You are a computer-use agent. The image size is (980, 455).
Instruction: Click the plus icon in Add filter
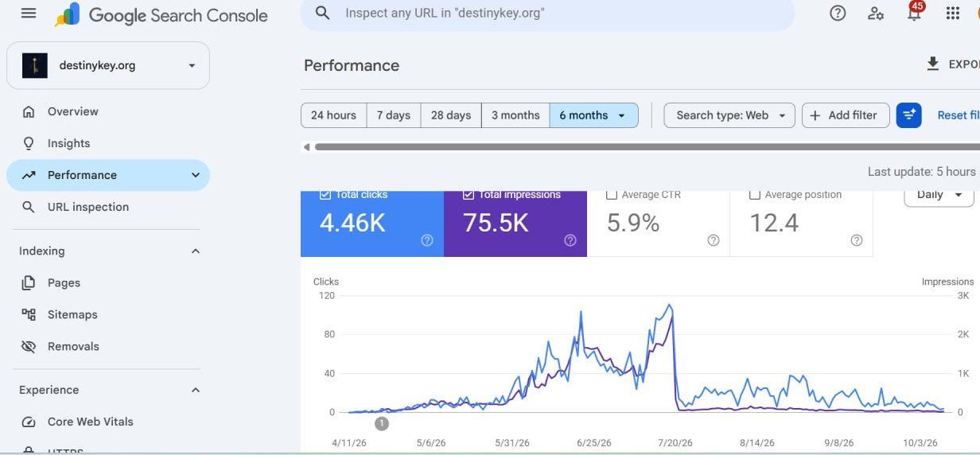coord(815,115)
